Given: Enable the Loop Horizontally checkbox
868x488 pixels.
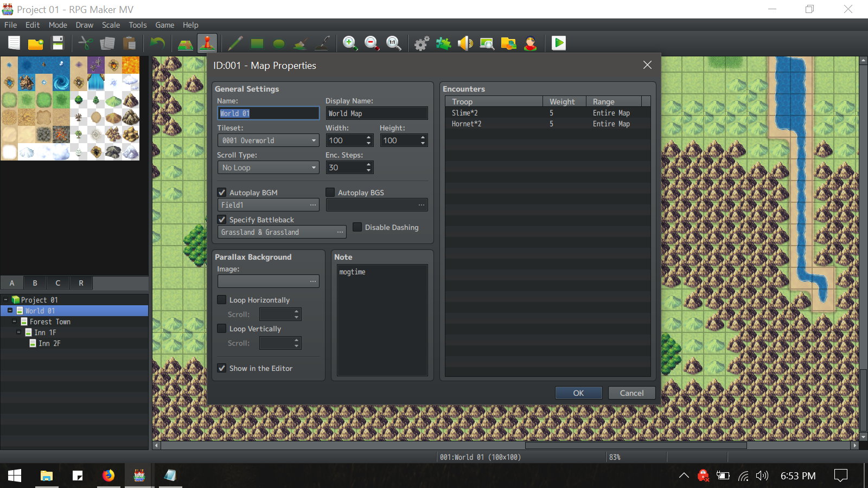Looking at the screenshot, I should [x=222, y=300].
